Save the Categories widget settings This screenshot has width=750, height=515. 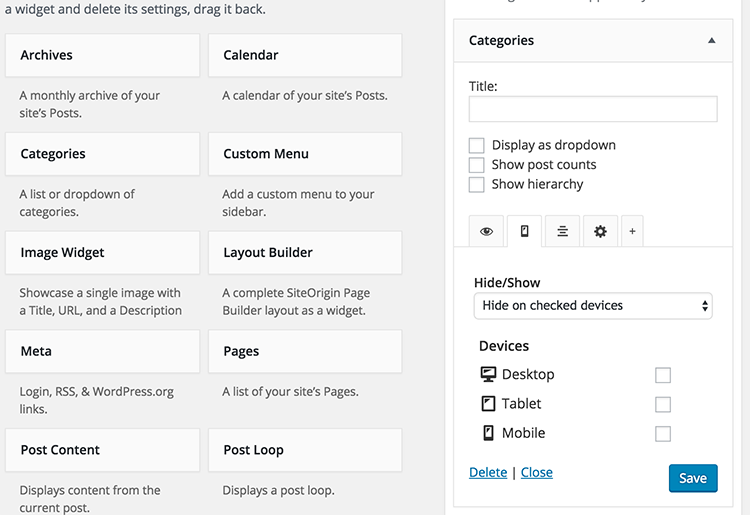tap(692, 478)
